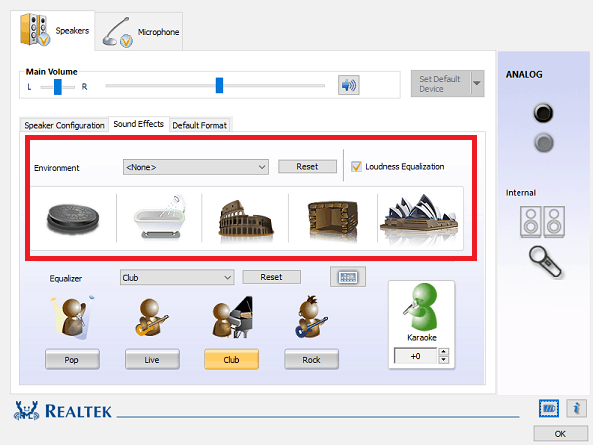Expand the Set Default Device arrow

(477, 83)
